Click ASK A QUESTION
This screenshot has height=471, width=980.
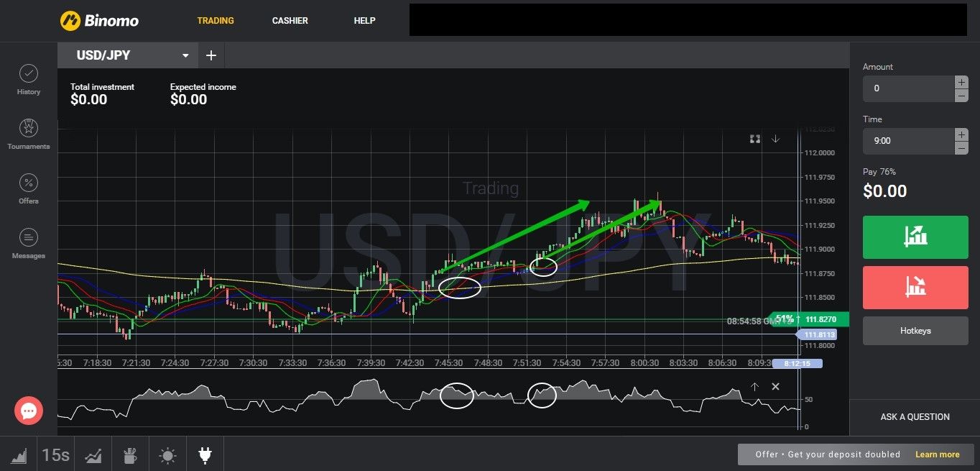pos(915,417)
